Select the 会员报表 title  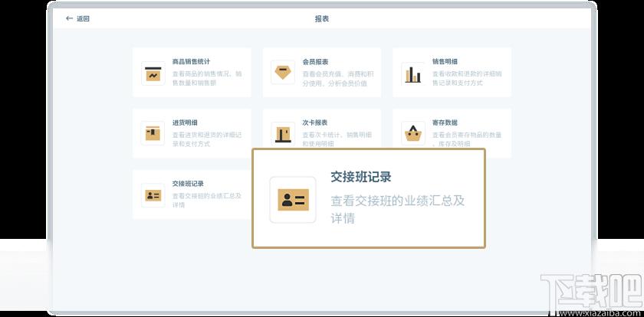[315, 62]
